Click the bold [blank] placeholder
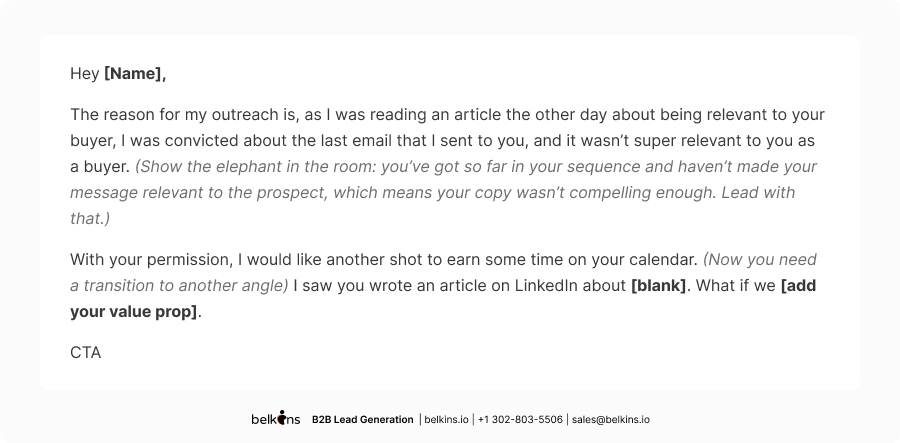The width and height of the screenshot is (900, 443). point(658,286)
